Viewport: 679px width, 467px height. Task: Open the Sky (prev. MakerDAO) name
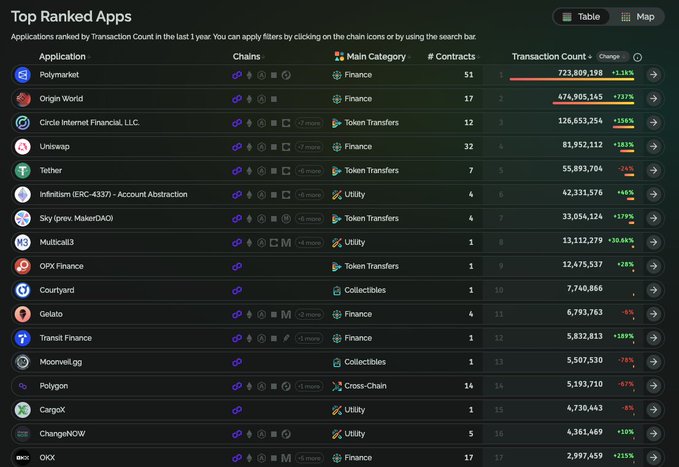tap(76, 218)
